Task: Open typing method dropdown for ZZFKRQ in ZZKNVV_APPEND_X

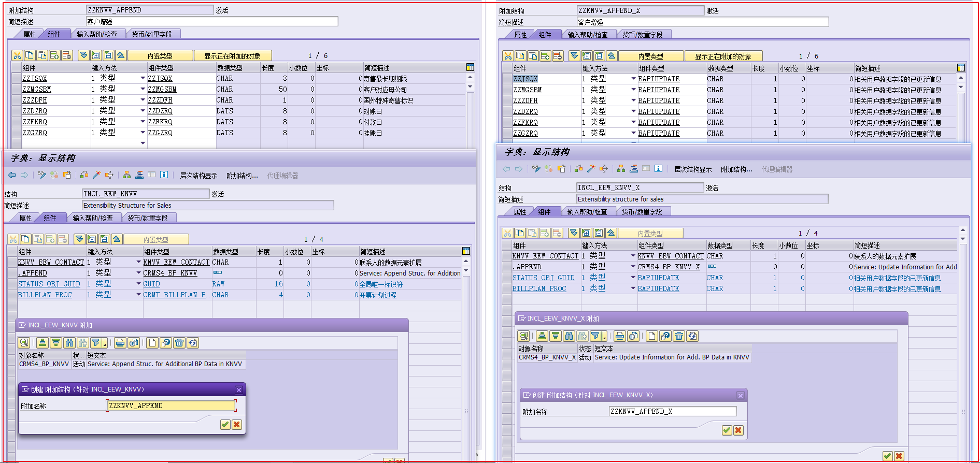Action: click(633, 122)
